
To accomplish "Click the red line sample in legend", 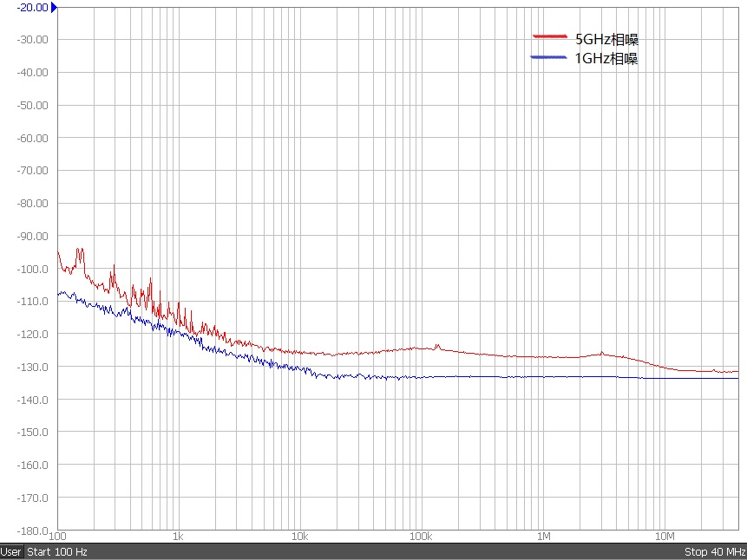I will click(549, 36).
